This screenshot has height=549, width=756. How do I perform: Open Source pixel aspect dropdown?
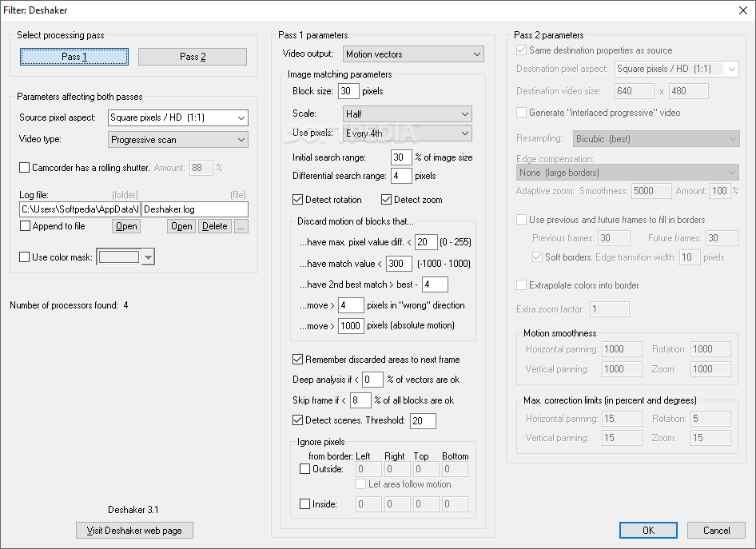point(178,117)
